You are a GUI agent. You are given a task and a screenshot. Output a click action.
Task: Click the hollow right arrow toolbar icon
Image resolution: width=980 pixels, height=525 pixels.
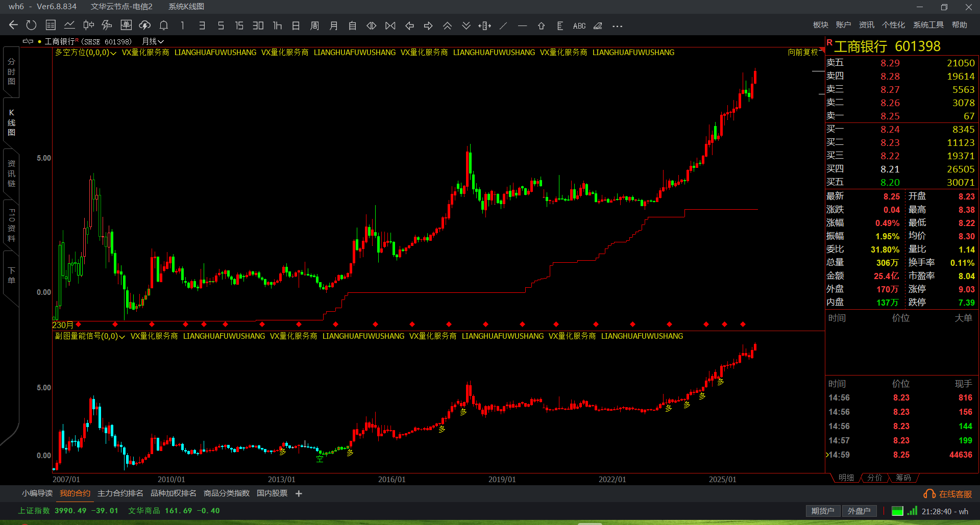click(428, 26)
